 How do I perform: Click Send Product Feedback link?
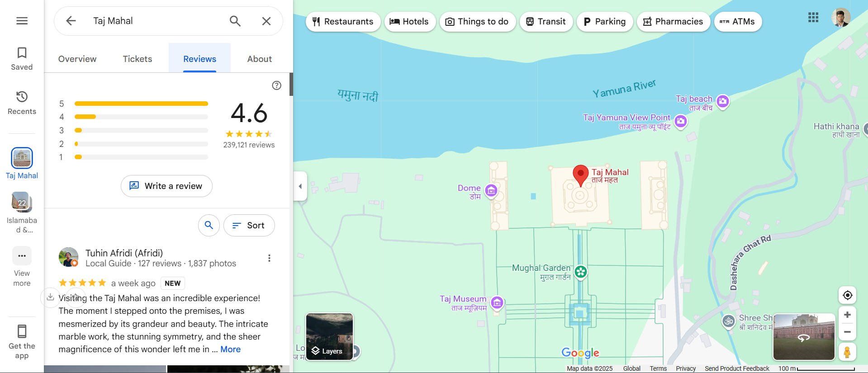tap(737, 368)
